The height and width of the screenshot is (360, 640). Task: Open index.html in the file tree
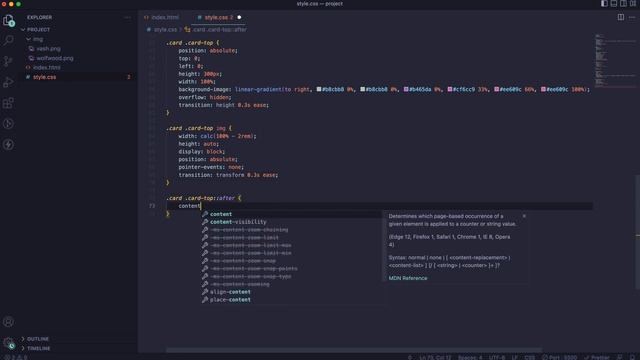point(47,67)
